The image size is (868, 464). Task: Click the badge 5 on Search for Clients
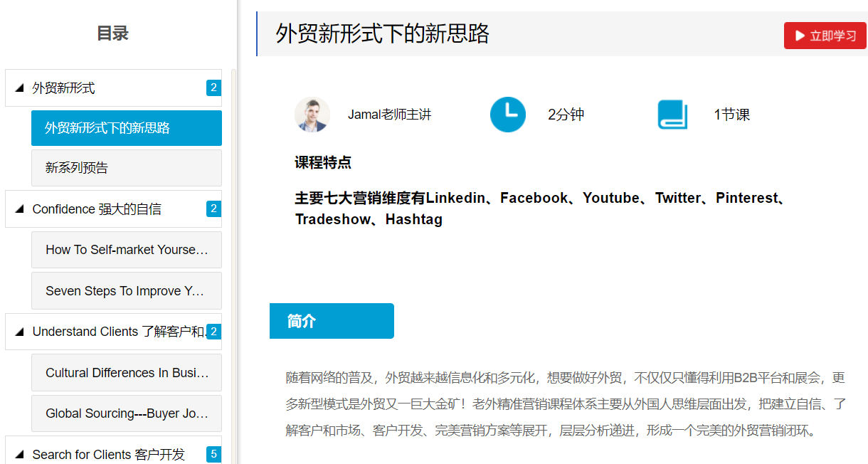point(213,454)
